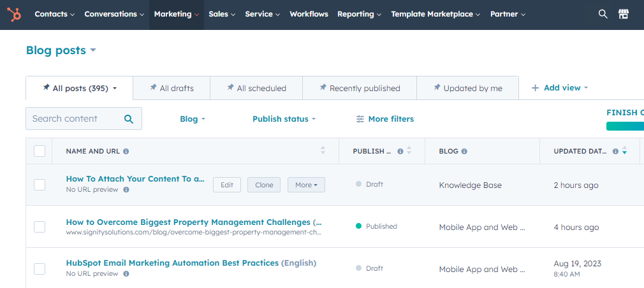The width and height of the screenshot is (644, 288).
Task: Expand the Blog posts title dropdown
Action: pyautogui.click(x=93, y=50)
